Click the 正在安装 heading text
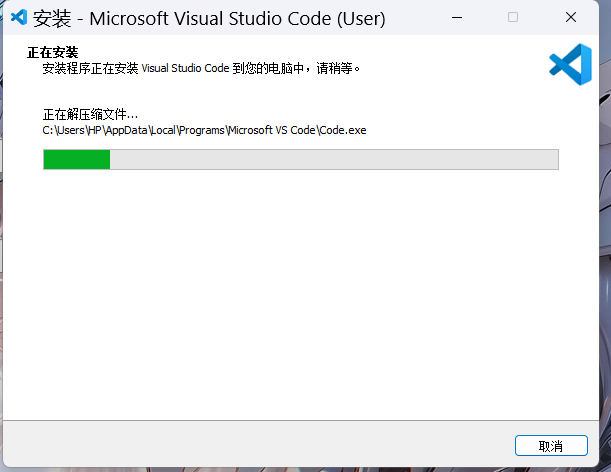The width and height of the screenshot is (611, 472). [53, 52]
